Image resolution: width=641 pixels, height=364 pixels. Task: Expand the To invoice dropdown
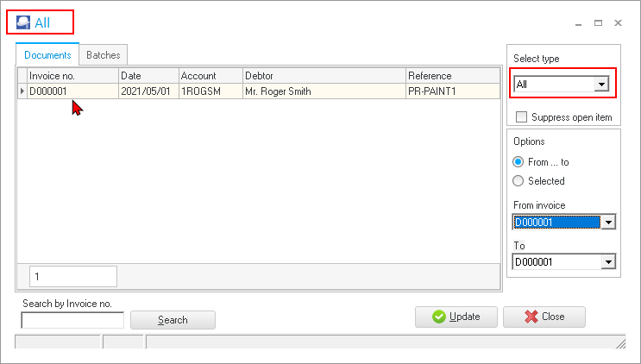(x=608, y=262)
